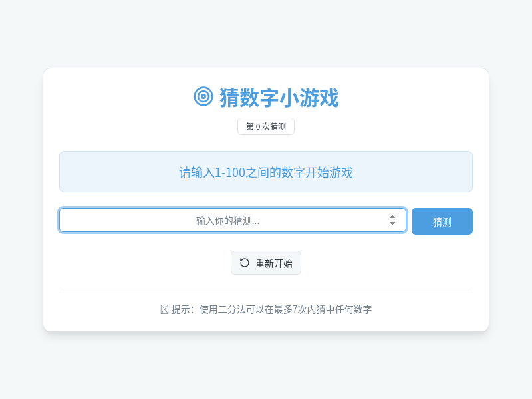Click 重新开始 to restart the game

266,263
